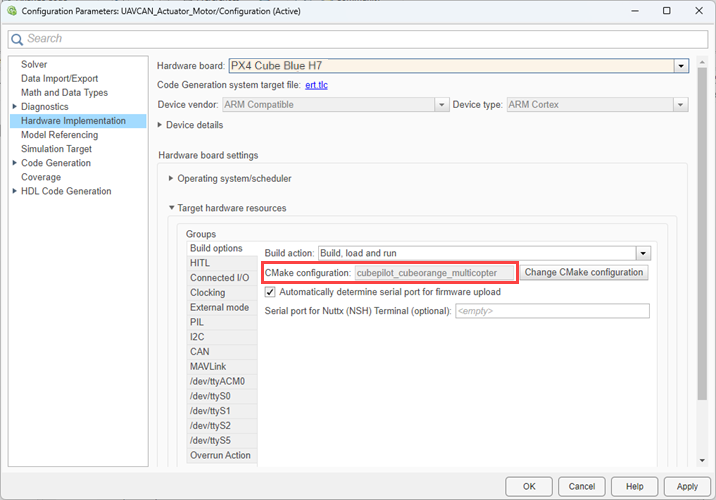Open the Build action dropdown
This screenshot has width=716, height=500.
click(643, 253)
